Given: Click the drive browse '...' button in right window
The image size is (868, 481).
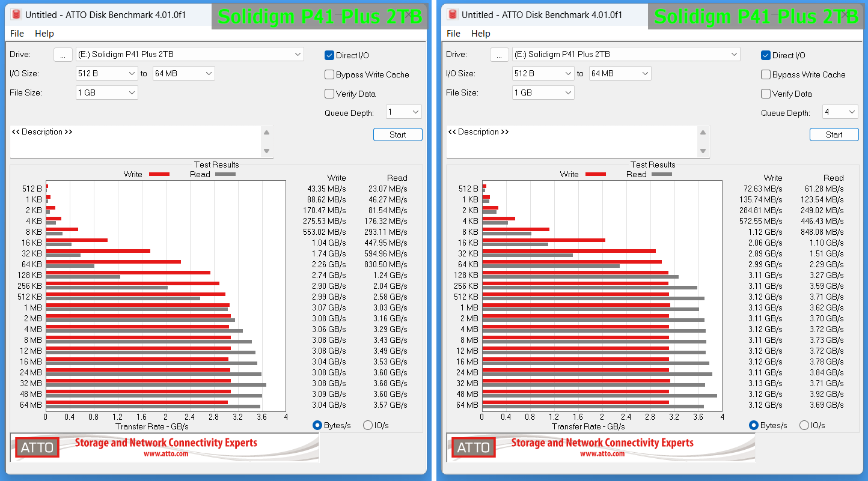Looking at the screenshot, I should pyautogui.click(x=499, y=55).
